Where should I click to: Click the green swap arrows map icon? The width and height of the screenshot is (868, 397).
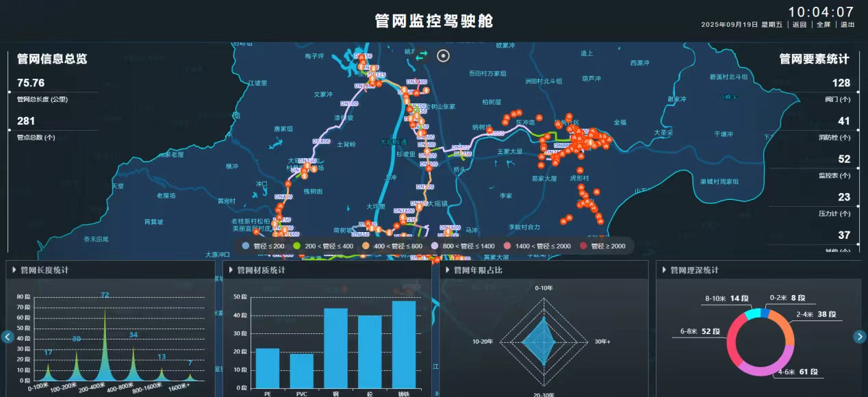point(423,55)
